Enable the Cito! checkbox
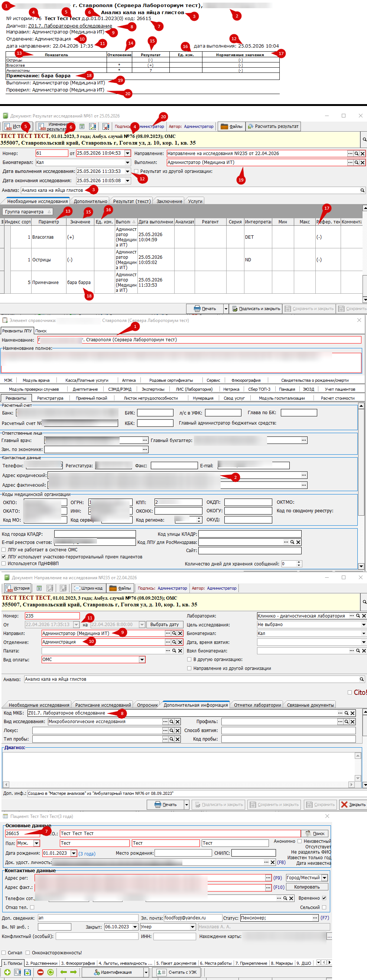The width and height of the screenshot is (367, 980). pyautogui.click(x=350, y=692)
